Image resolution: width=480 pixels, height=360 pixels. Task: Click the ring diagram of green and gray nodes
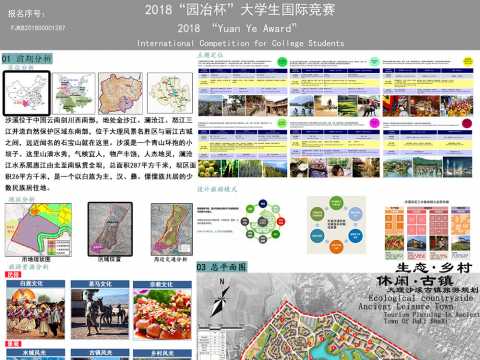263,221
